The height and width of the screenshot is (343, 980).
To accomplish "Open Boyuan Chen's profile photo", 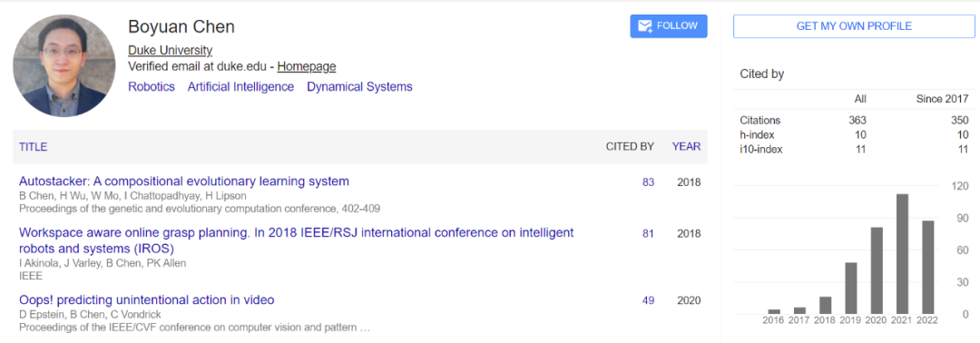I will (64, 65).
